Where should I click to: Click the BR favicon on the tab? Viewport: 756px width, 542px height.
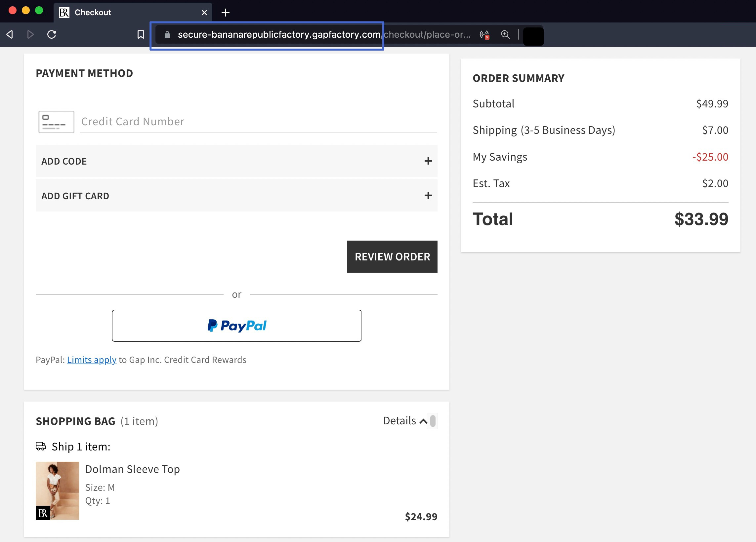pos(64,12)
